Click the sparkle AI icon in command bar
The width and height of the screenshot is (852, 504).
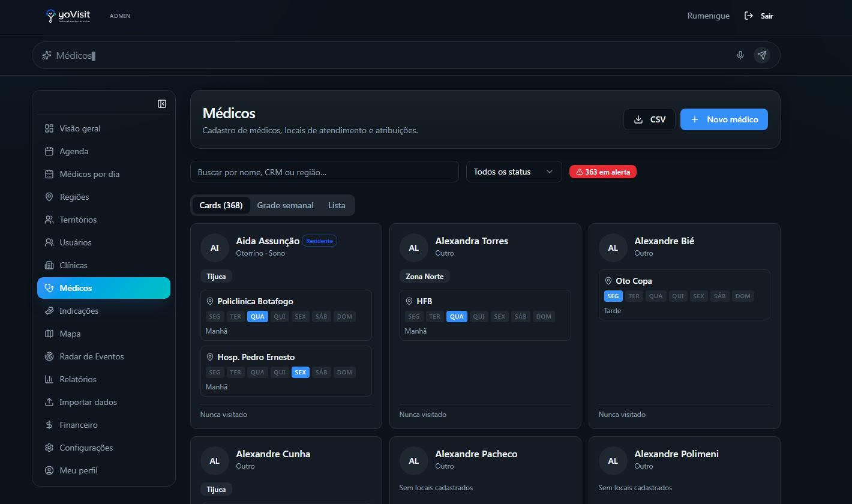tap(46, 55)
